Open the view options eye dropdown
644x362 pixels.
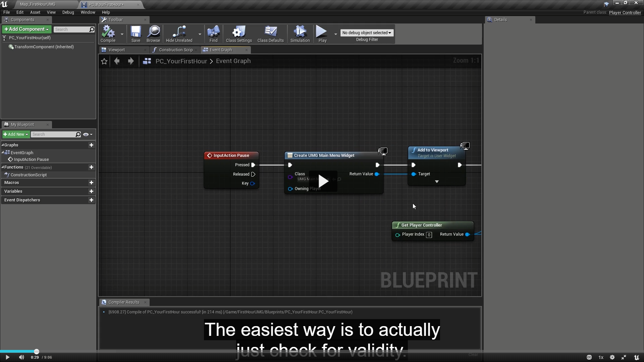pyautogui.click(x=88, y=134)
